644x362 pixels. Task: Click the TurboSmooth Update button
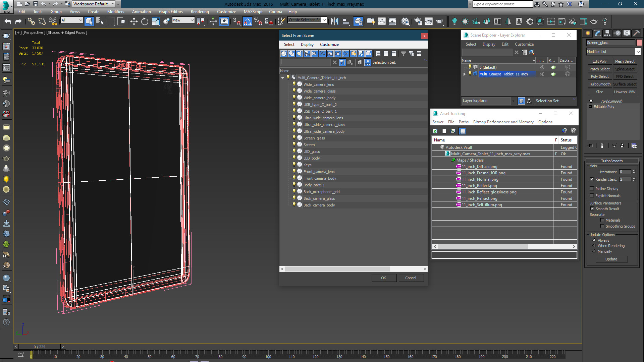coord(611,259)
